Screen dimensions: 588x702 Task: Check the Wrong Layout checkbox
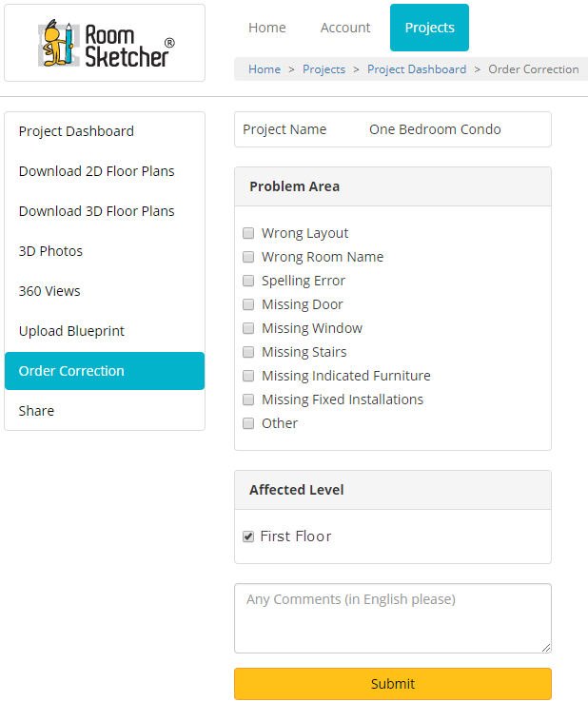pos(248,233)
